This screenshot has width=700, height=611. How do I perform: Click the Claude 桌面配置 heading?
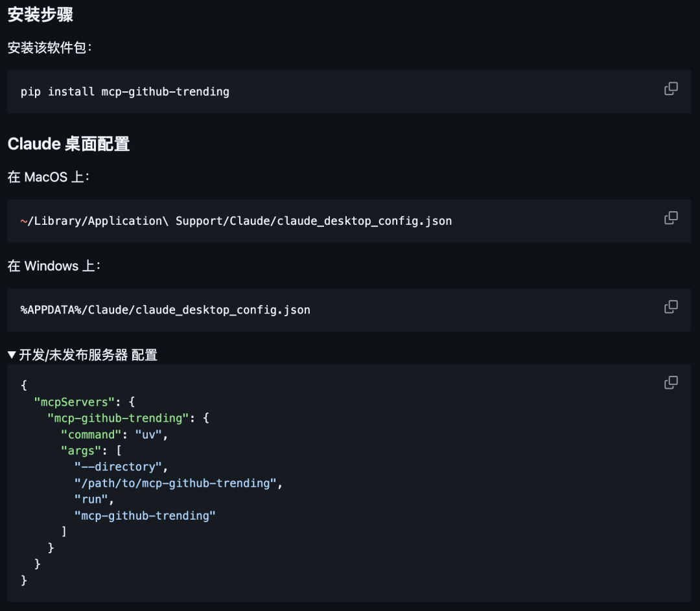[x=69, y=144]
